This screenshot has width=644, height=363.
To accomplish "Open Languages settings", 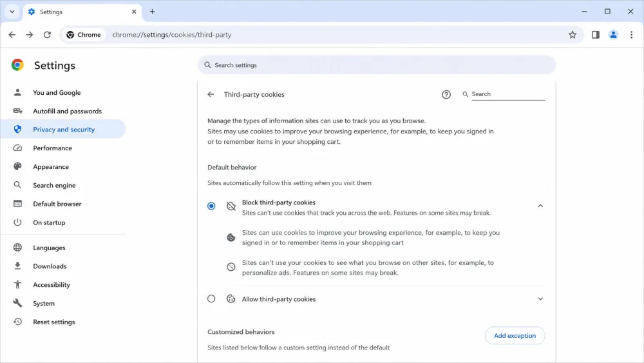I will [63, 248].
